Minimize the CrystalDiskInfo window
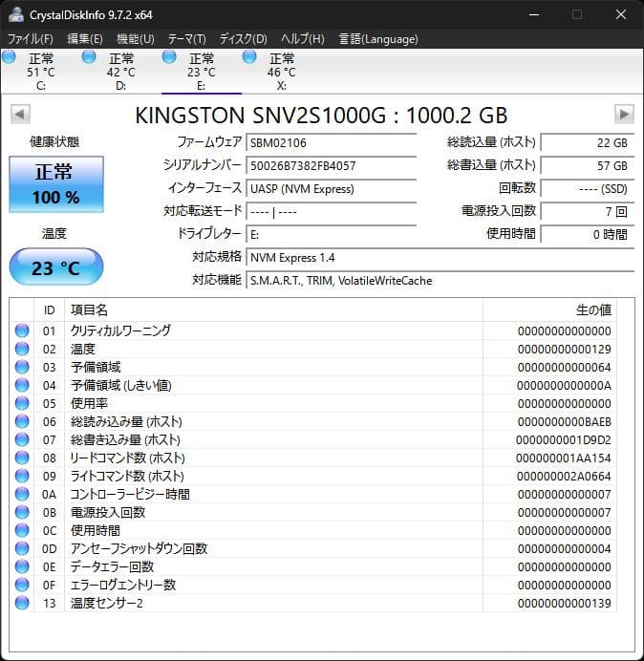This screenshot has height=661, width=644. tap(534, 14)
